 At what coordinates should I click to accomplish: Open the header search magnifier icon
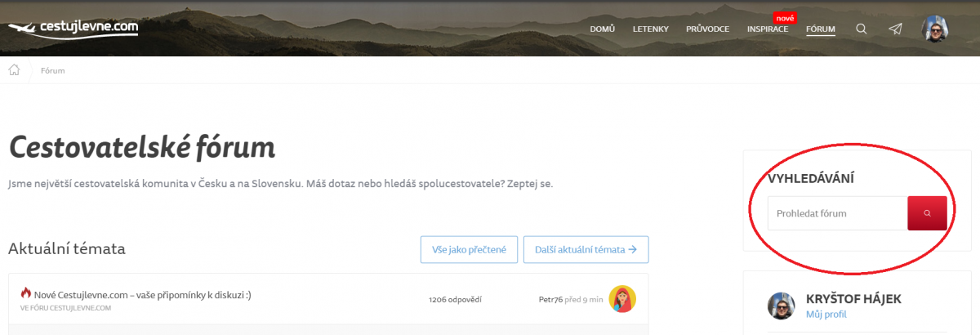tap(861, 29)
